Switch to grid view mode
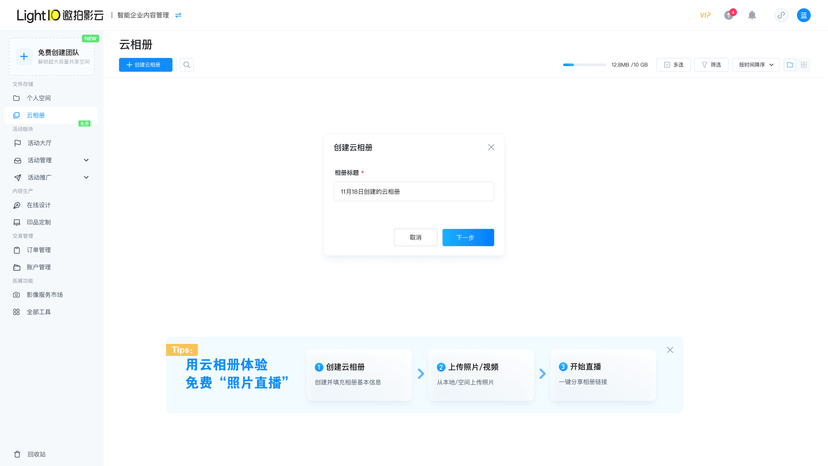The height and width of the screenshot is (466, 828). pos(804,65)
